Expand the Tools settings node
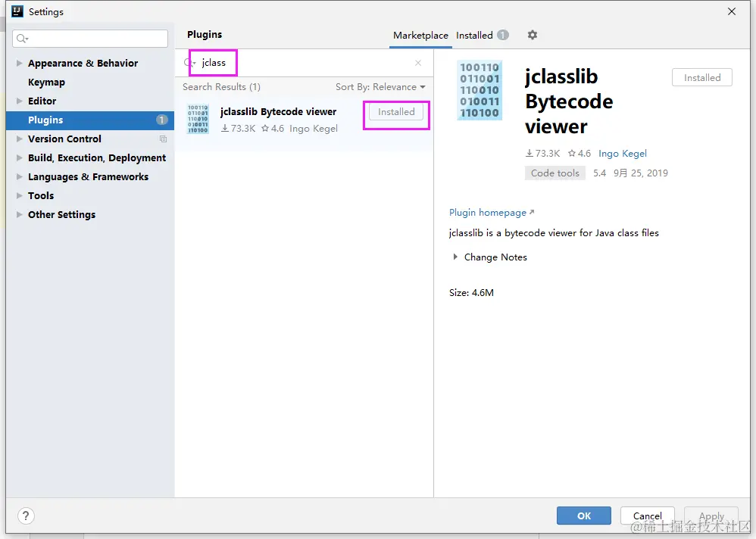 click(x=19, y=195)
